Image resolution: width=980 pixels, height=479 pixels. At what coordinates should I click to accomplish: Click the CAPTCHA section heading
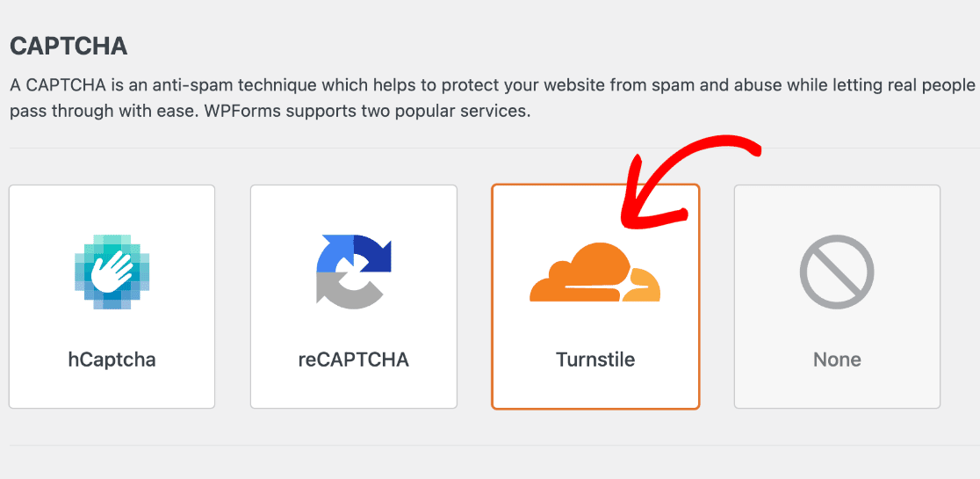(68, 47)
